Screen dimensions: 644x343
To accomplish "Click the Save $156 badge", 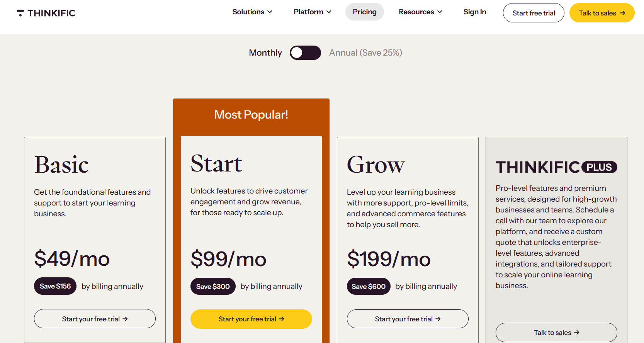I will point(55,286).
